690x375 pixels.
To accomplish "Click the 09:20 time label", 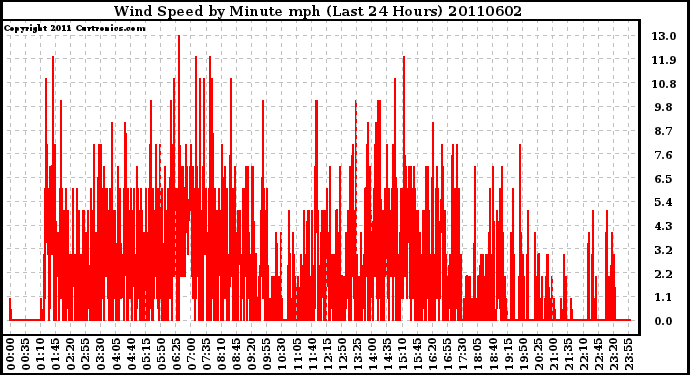I will pyautogui.click(x=251, y=355).
